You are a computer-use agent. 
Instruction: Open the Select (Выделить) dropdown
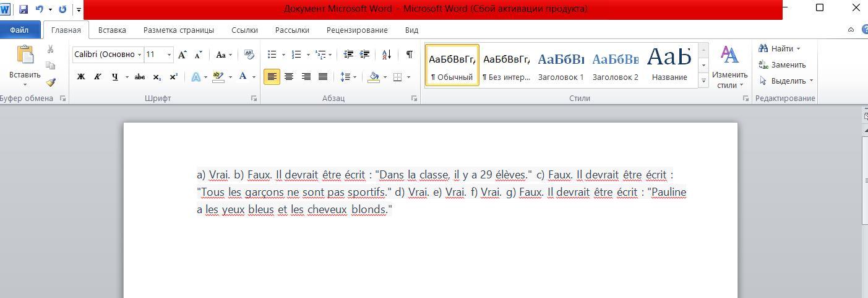point(786,81)
